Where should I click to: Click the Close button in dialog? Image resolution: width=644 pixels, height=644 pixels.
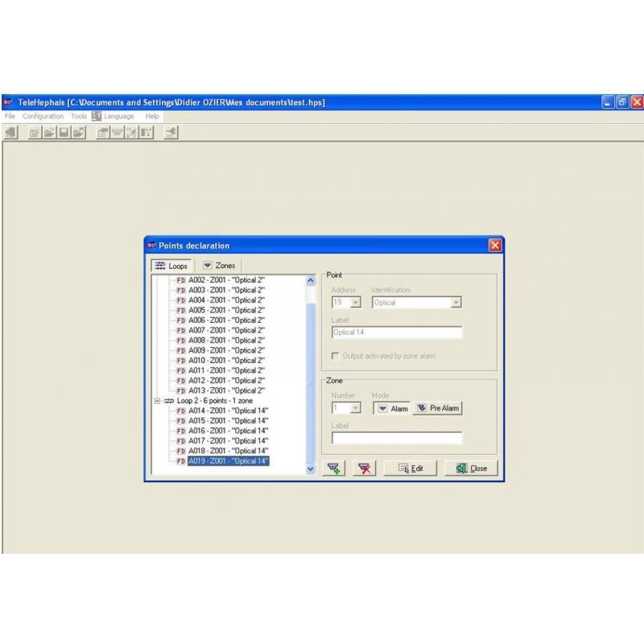[x=471, y=469]
